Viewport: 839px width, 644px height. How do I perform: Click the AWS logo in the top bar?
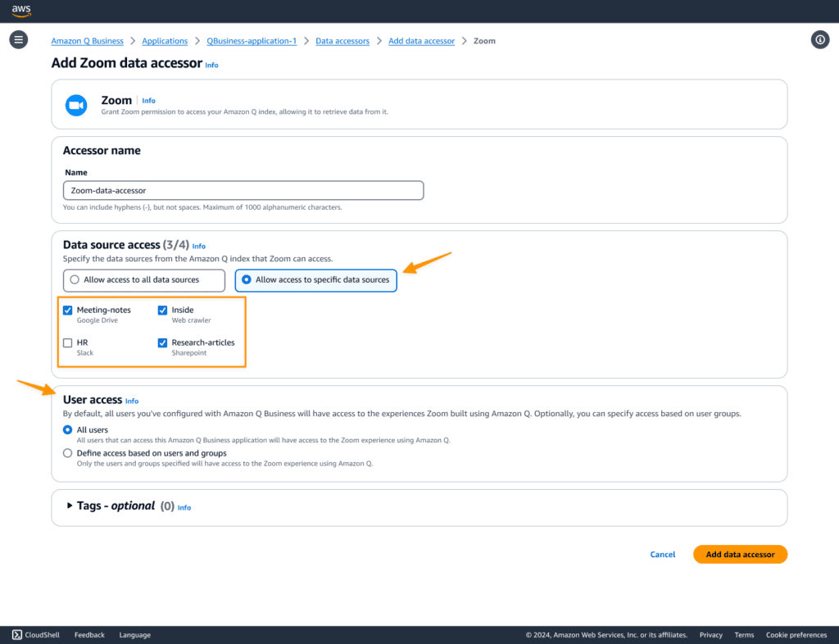point(20,11)
